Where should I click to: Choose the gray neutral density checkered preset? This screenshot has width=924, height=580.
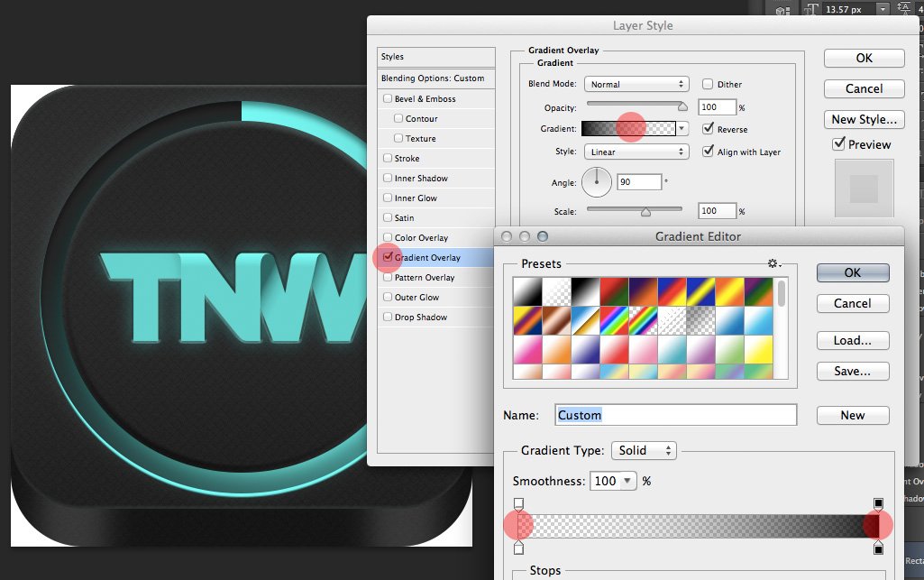point(700,320)
